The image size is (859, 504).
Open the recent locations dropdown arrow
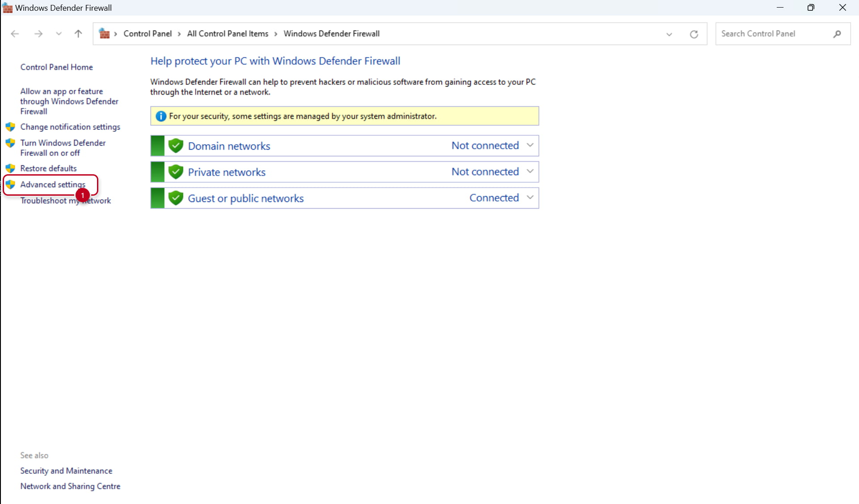pyautogui.click(x=59, y=34)
